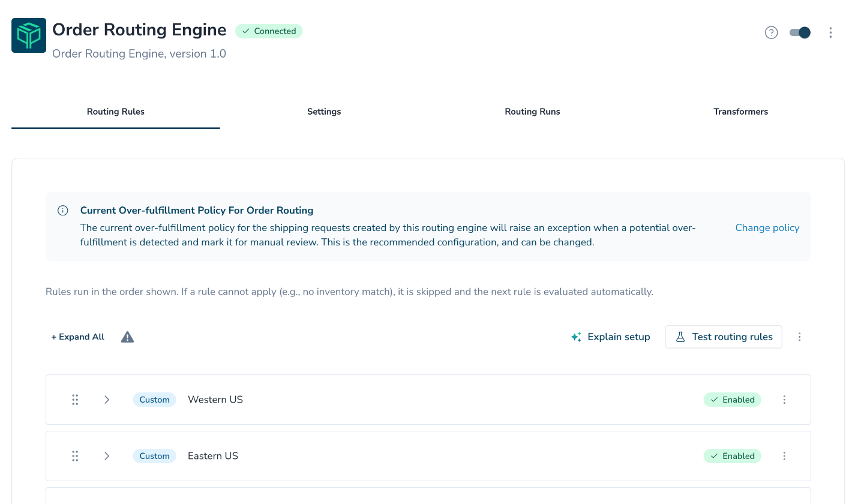Click Expand All rules

coord(78,337)
